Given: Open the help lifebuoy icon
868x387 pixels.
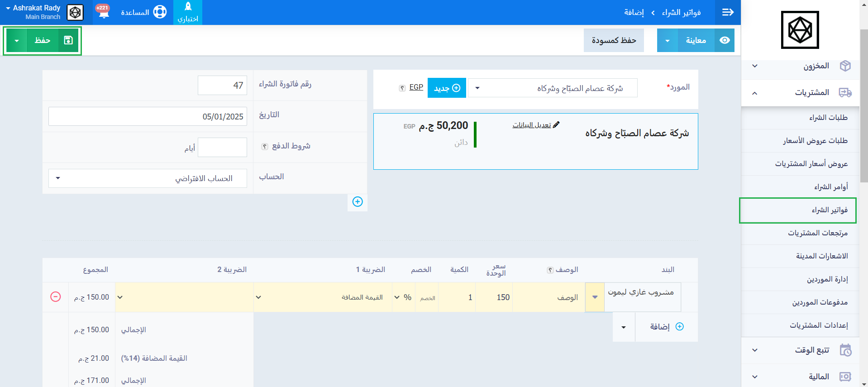Looking at the screenshot, I should (160, 12).
